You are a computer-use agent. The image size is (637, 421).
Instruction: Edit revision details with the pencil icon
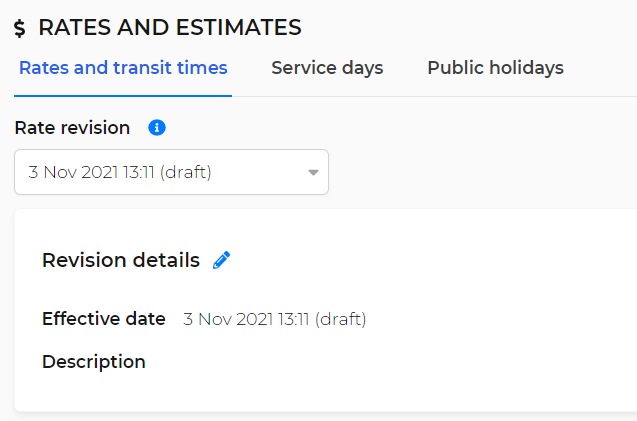click(x=221, y=260)
